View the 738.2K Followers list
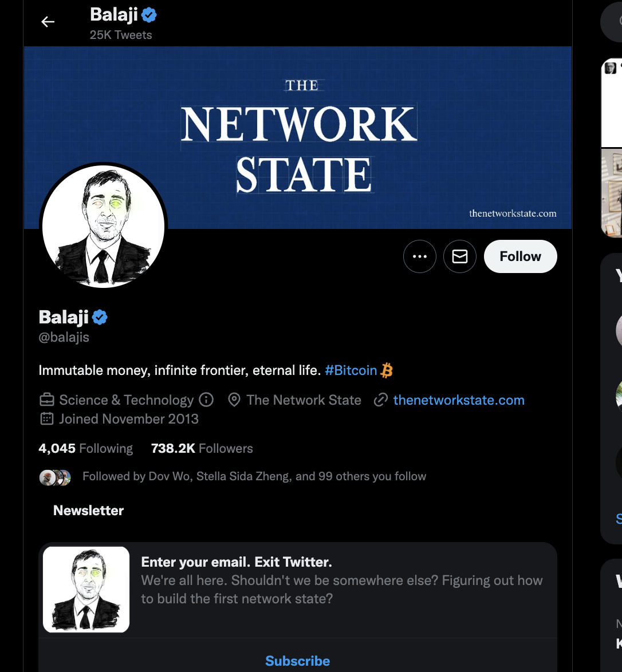The image size is (622, 672). pos(202,448)
